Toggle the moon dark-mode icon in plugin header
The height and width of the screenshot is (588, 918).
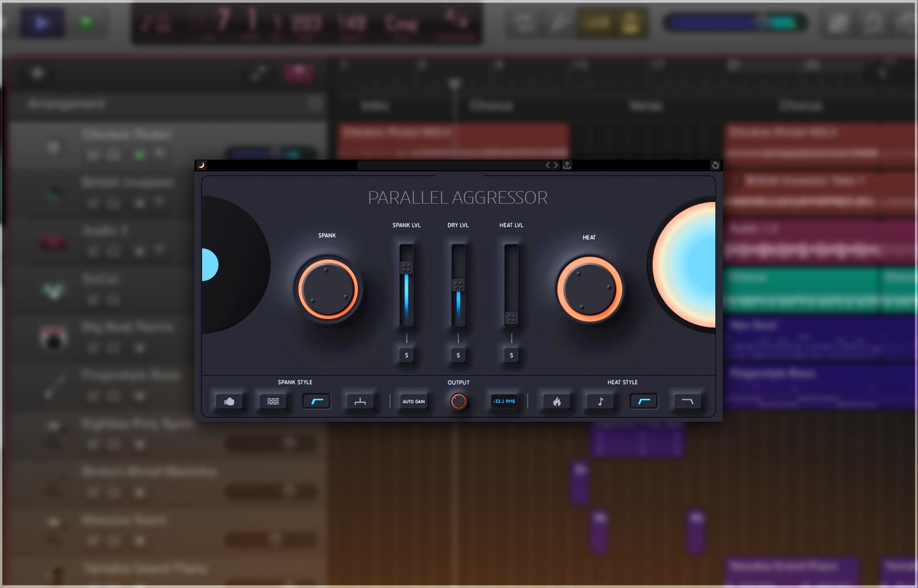[x=201, y=165]
